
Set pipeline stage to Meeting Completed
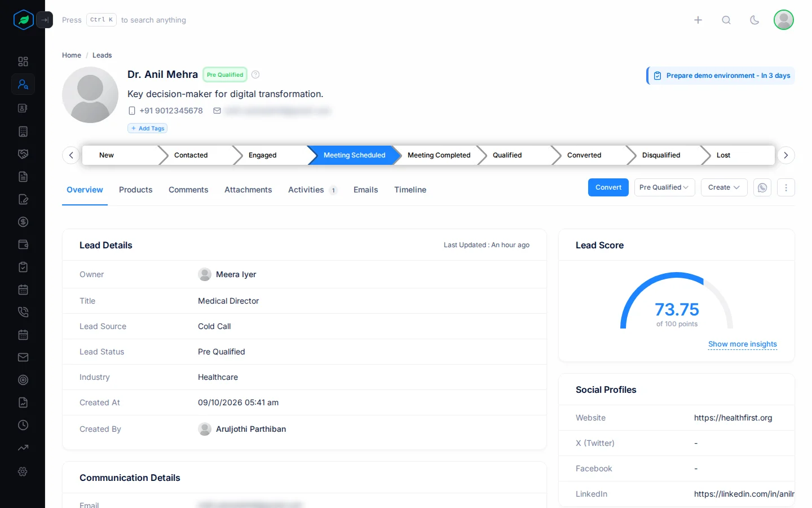tap(439, 155)
